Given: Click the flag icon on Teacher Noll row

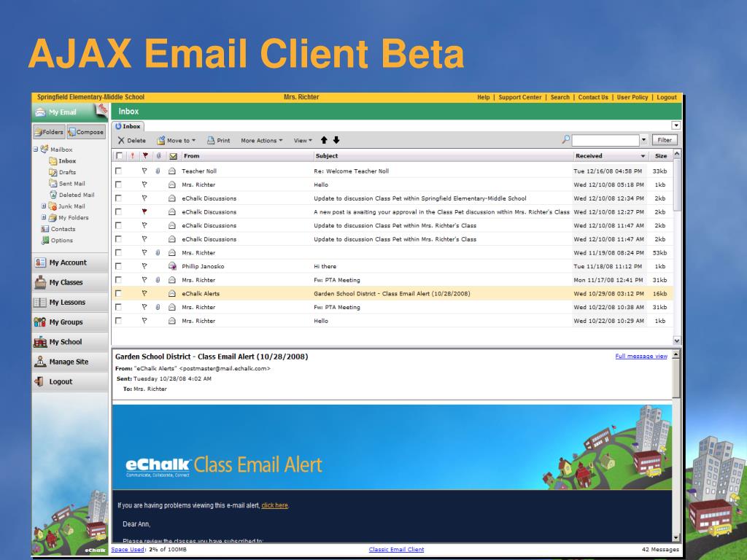Looking at the screenshot, I should coord(144,171).
